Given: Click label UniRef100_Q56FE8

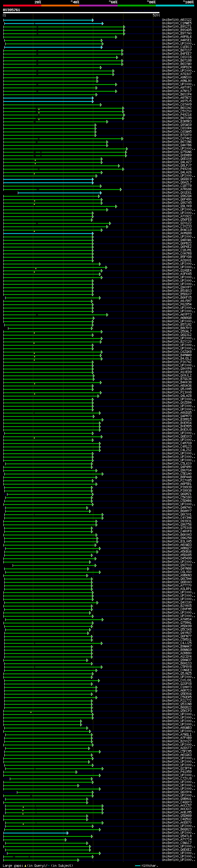Looking at the screenshot, I should tap(177, 220).
